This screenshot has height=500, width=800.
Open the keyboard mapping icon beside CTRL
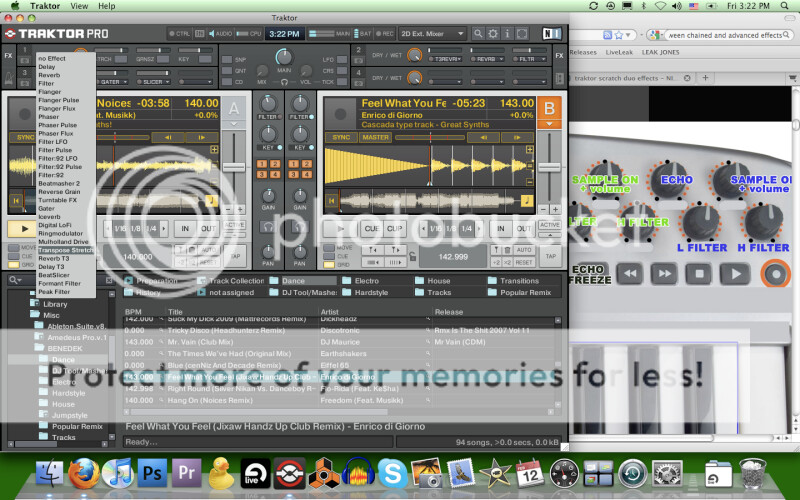point(199,34)
